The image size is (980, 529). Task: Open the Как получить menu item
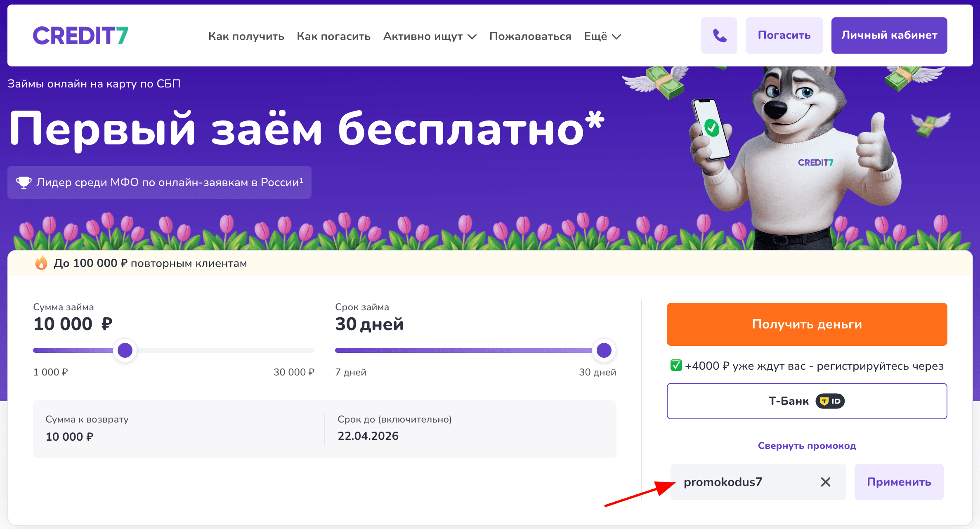[x=246, y=36]
